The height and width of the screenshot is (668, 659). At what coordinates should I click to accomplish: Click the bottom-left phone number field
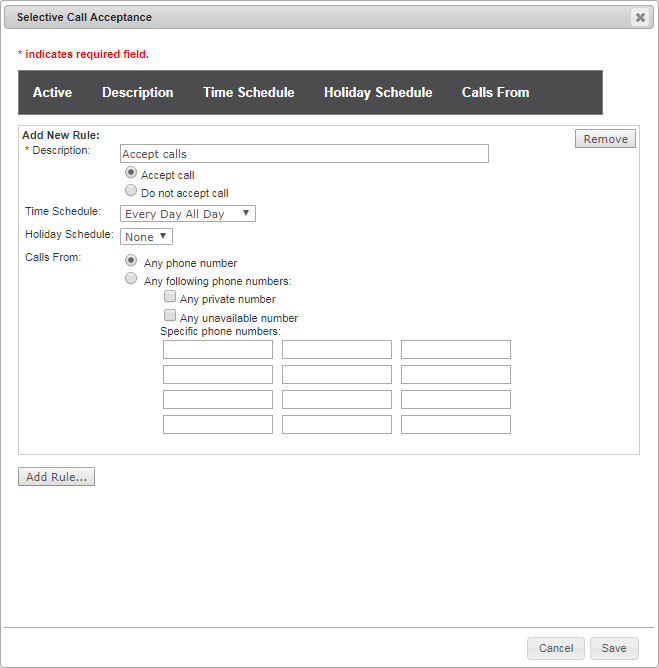point(218,425)
